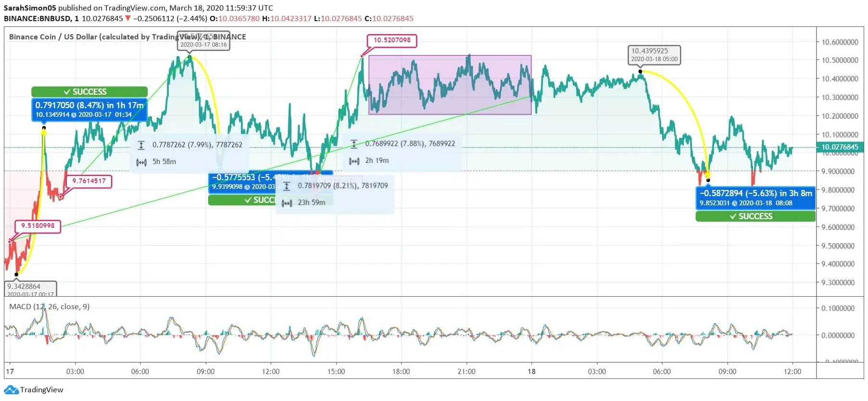Click the current price tag 10.0276845
This screenshot has height=401, width=868.
(840, 147)
